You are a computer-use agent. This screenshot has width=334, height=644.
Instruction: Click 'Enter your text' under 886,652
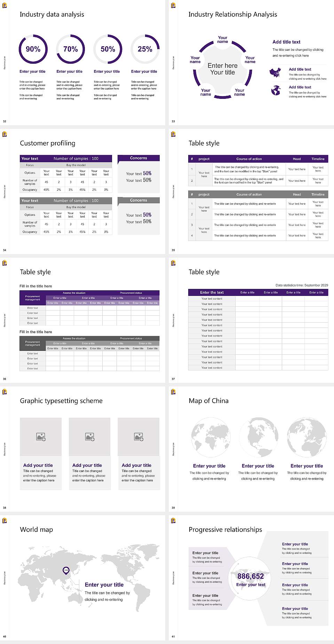point(250,585)
